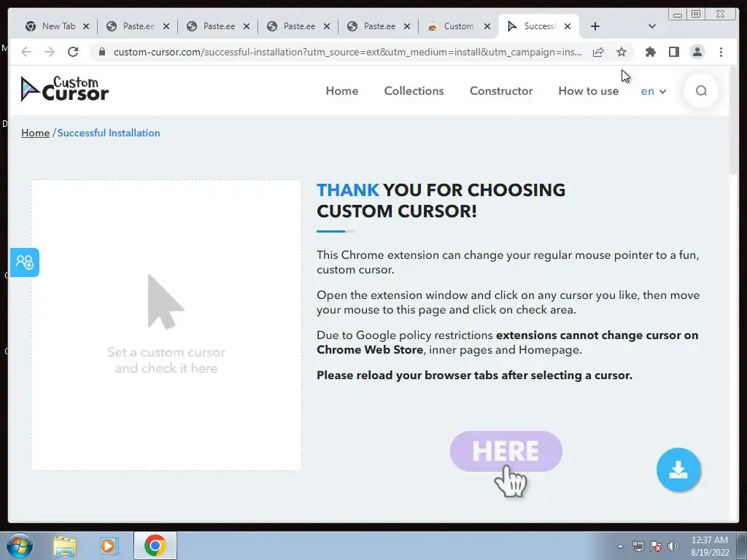Click the address bar URL
747x560 pixels.
click(347, 52)
